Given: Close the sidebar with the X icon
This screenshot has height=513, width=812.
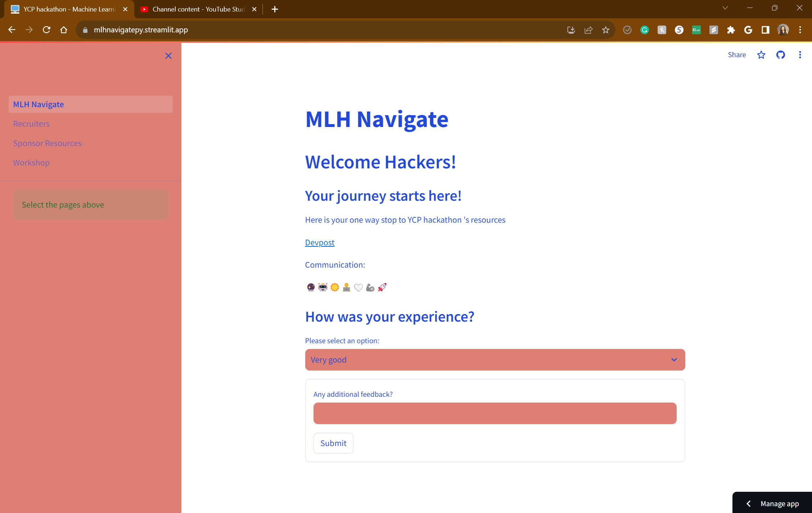Looking at the screenshot, I should 168,56.
